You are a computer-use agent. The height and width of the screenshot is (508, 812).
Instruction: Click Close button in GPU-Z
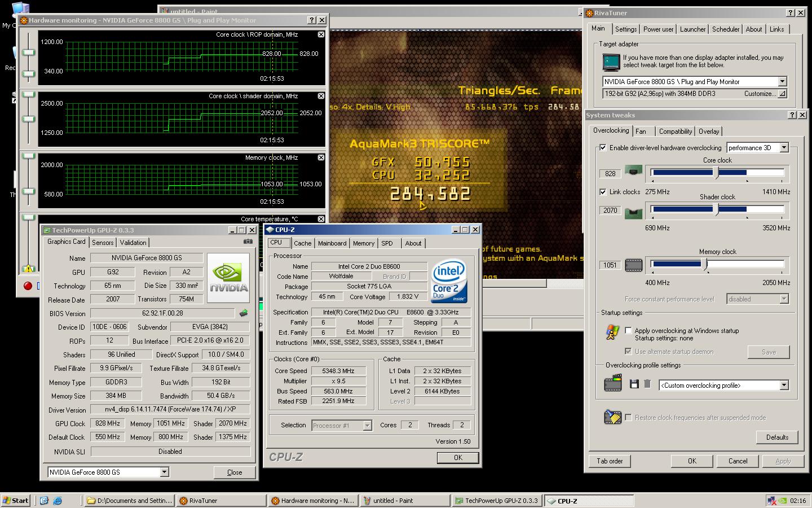click(x=235, y=472)
